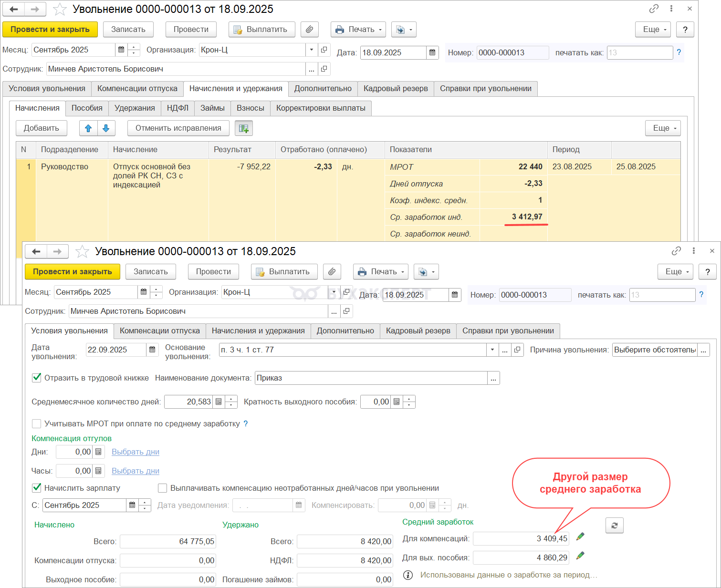This screenshot has height=588, width=721.
Task: Edit average earnings for severance pay pencil icon
Action: pyautogui.click(x=580, y=556)
